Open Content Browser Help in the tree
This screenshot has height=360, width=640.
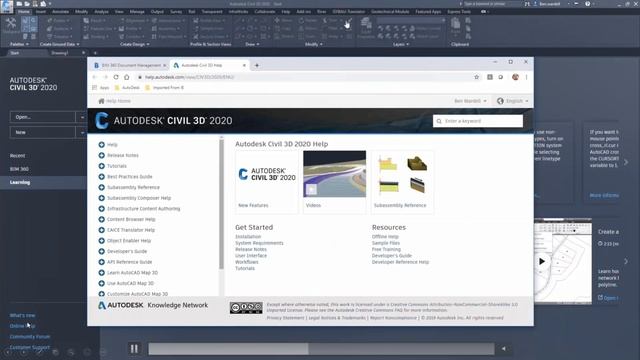click(131, 219)
